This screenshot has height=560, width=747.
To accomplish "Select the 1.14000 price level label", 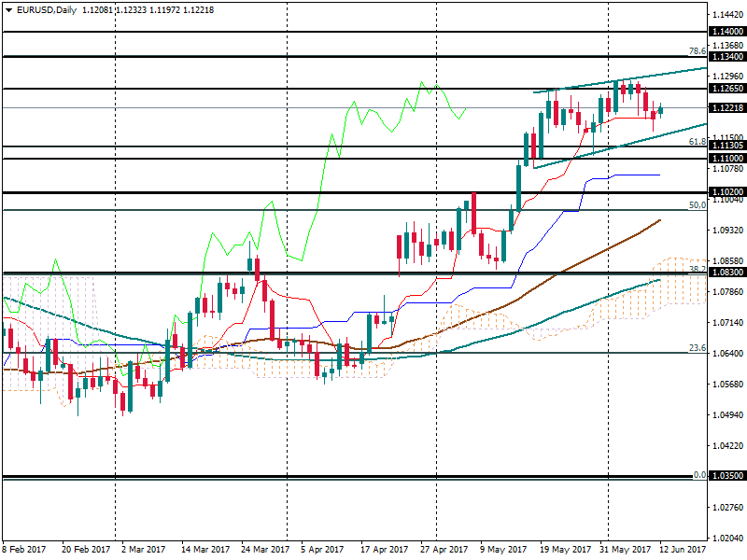I will (x=726, y=31).
